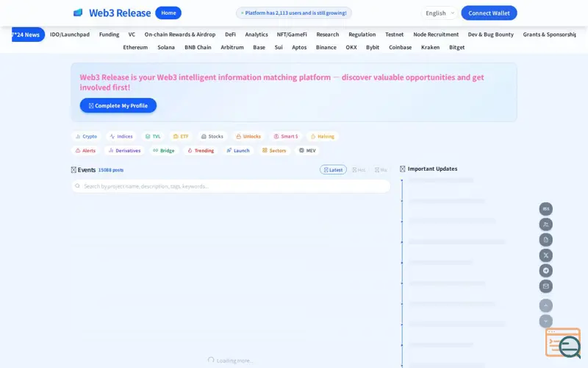Filter by Bybit exchange

pyautogui.click(x=373, y=47)
